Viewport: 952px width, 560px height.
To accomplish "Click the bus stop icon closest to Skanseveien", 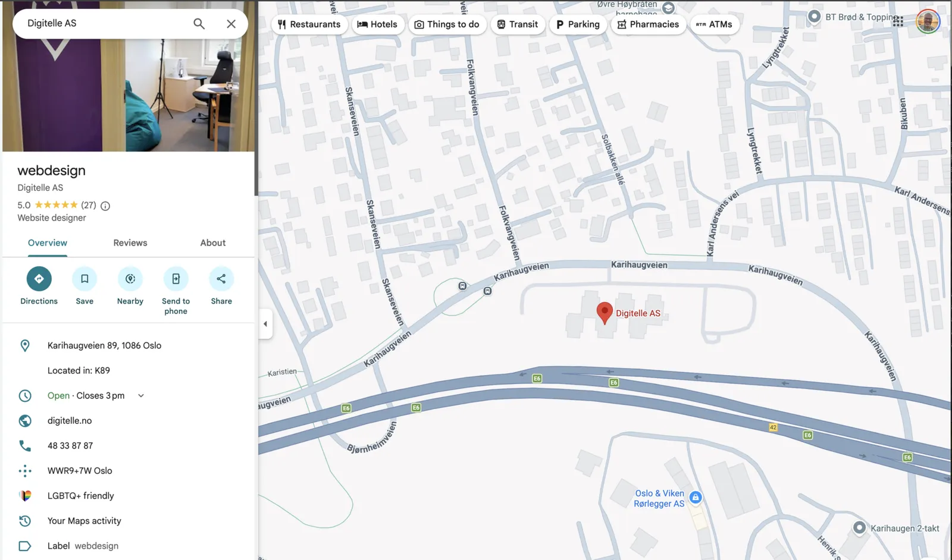I will (462, 286).
